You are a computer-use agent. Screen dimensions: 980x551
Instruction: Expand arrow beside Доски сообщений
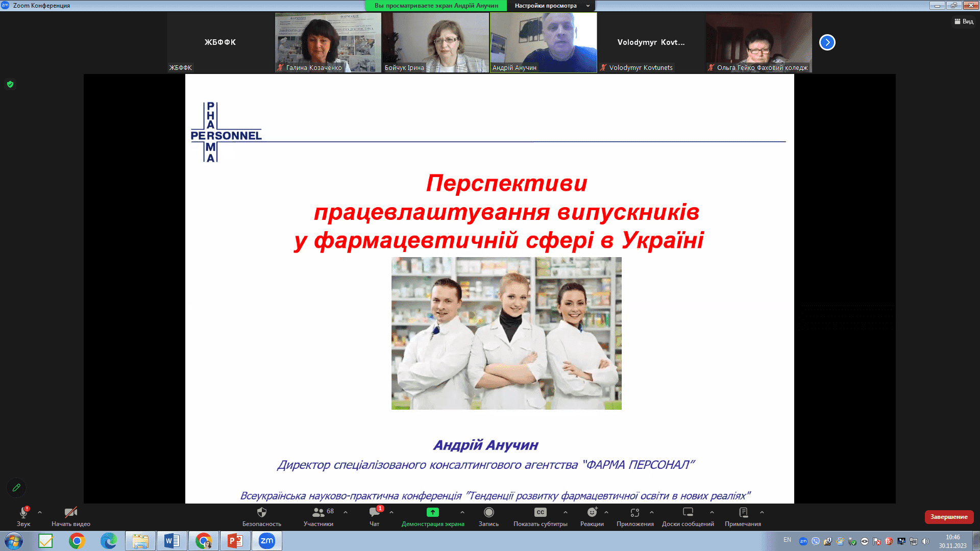click(x=712, y=512)
